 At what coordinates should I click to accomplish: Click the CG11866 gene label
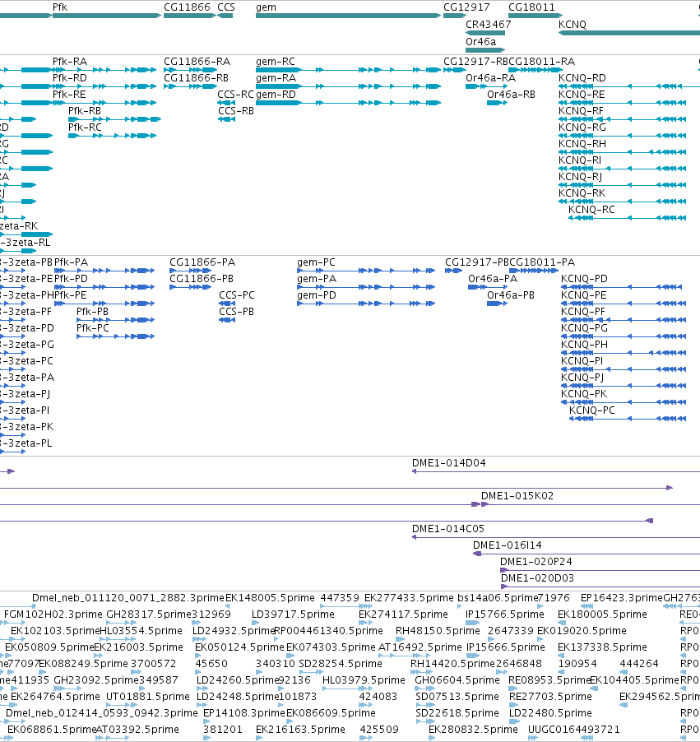pos(187,7)
